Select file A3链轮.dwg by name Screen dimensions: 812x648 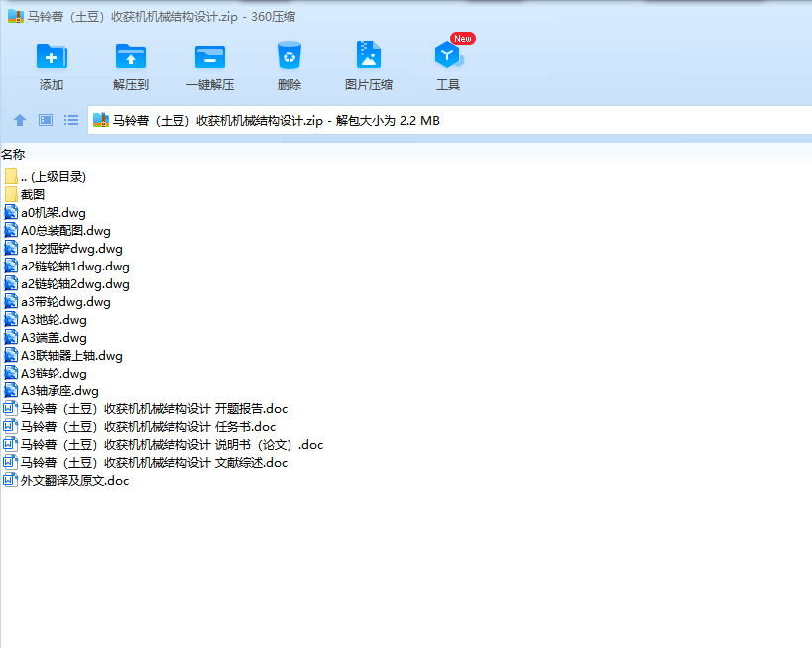click(54, 374)
